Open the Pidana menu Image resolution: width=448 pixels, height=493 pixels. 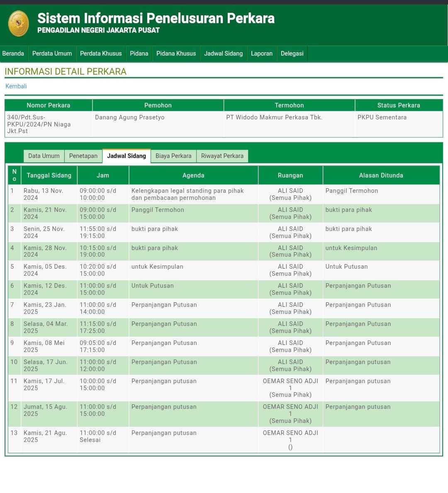(139, 53)
